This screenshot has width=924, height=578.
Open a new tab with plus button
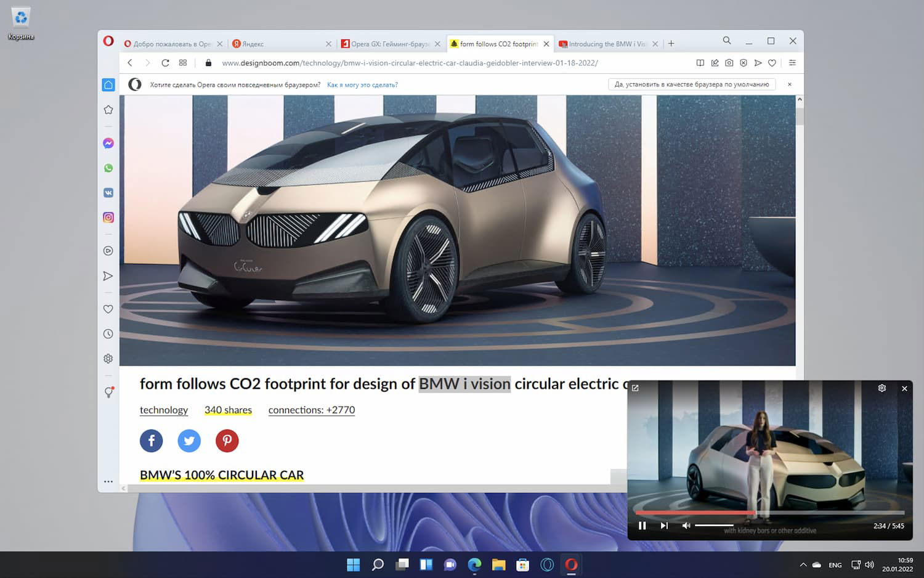671,44
